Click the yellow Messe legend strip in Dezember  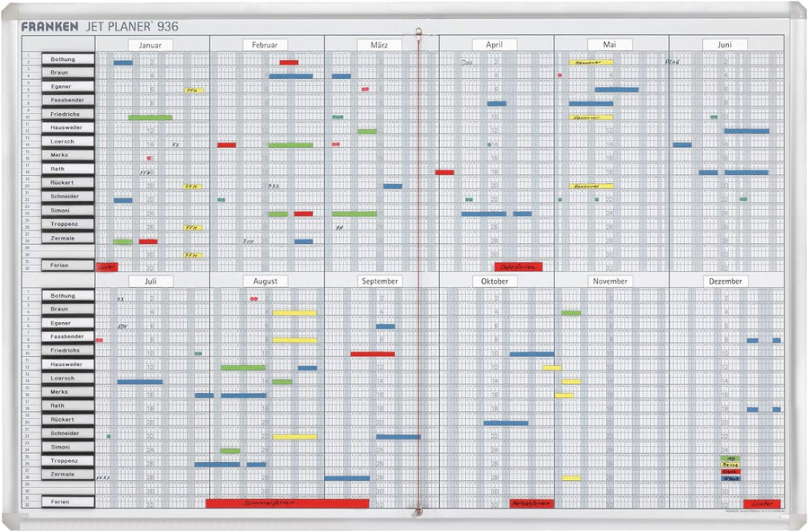coord(730,465)
